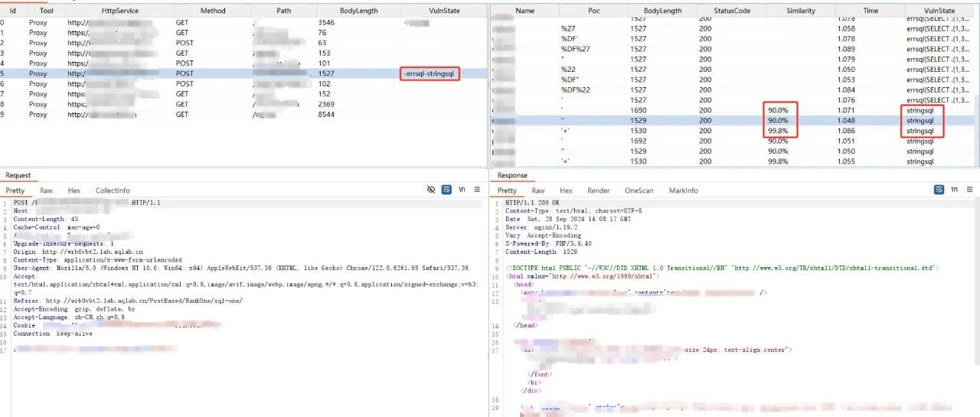Sort by the Time column header
Screen dimensions: 980x417
[x=871, y=11]
